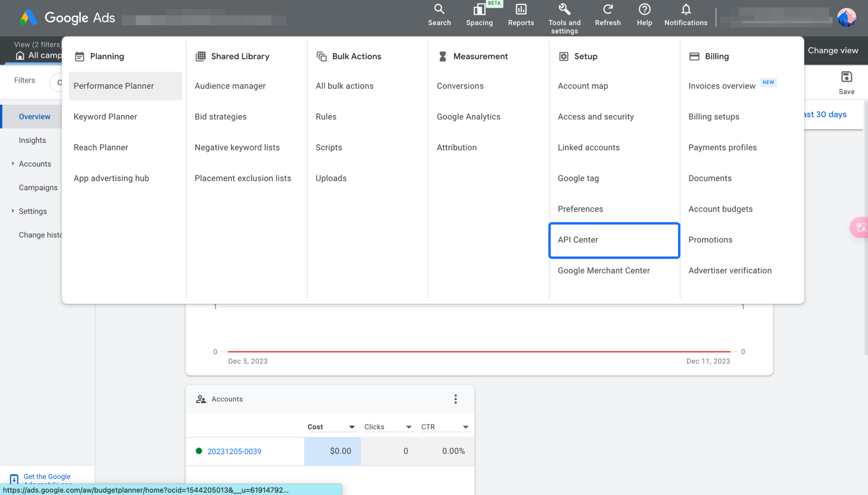Screen dimensions: 868x495
Task: Select Campaigns in left navigation
Action: pyautogui.click(x=38, y=188)
